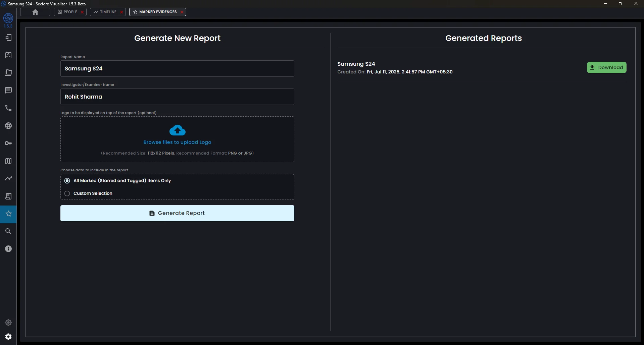Click the contacts badge sidebar icon
Image resolution: width=644 pixels, height=345 pixels.
coord(8,55)
